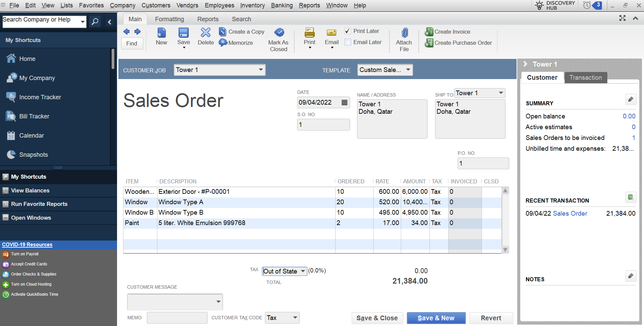Image resolution: width=644 pixels, height=326 pixels.
Task: Click the Save & New button
Action: click(x=436, y=318)
